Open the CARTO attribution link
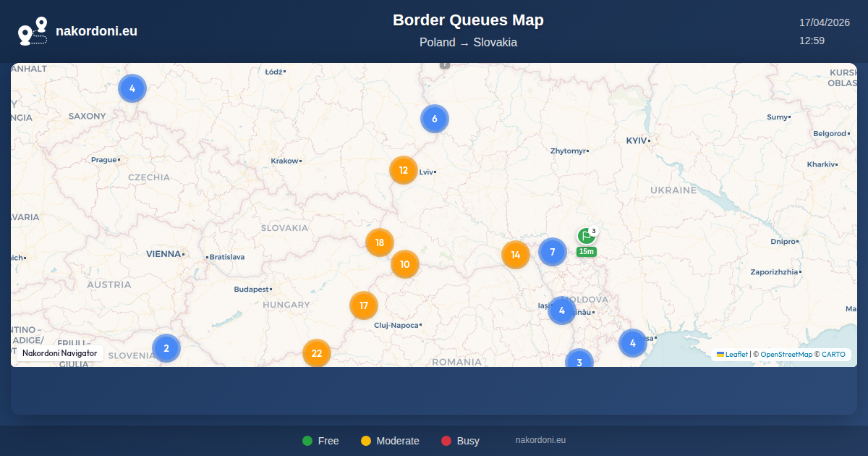Viewport: 868px width, 456px height. 833,355
